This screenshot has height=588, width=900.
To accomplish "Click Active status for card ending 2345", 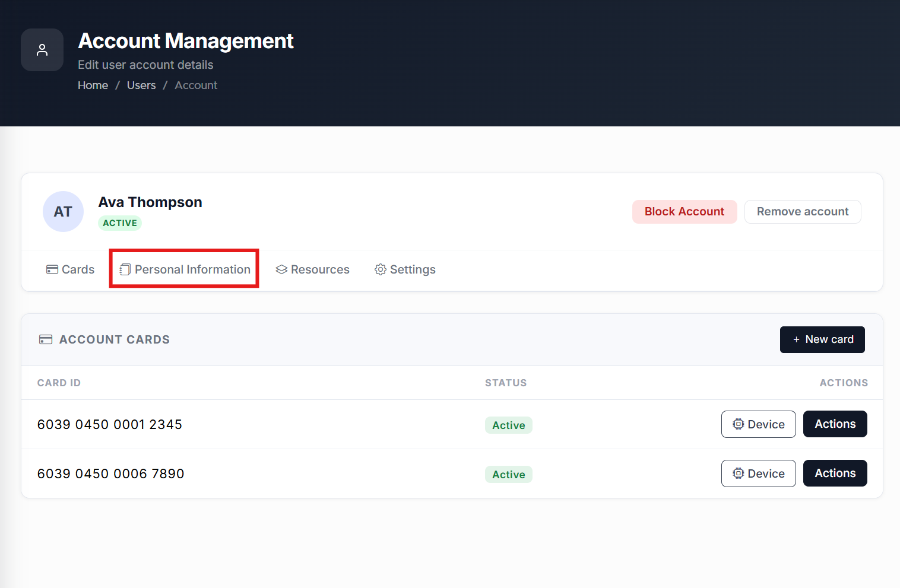I will (509, 425).
